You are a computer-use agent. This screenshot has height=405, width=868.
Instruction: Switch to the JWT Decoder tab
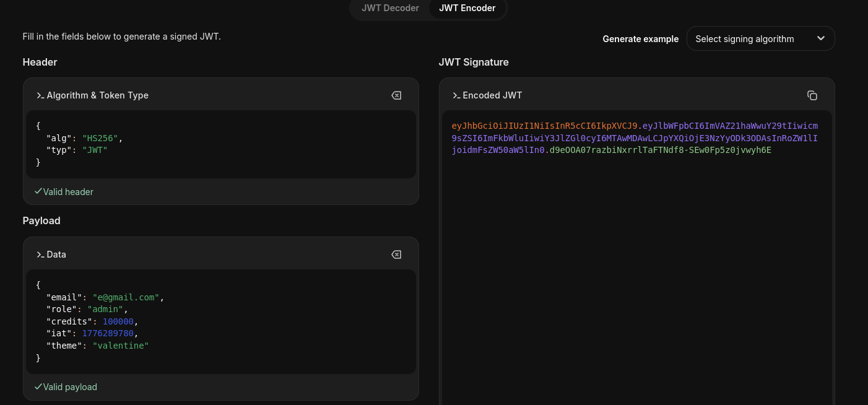coord(390,8)
